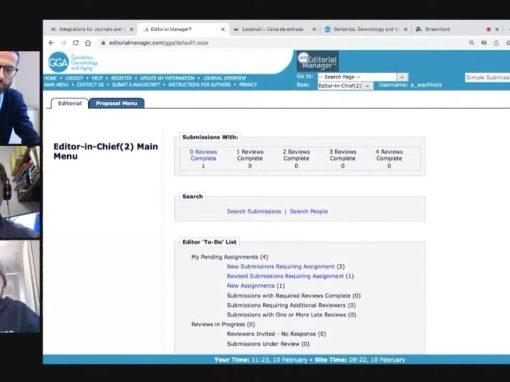
Task: Click the Editorial Manager logo
Action: point(318,61)
